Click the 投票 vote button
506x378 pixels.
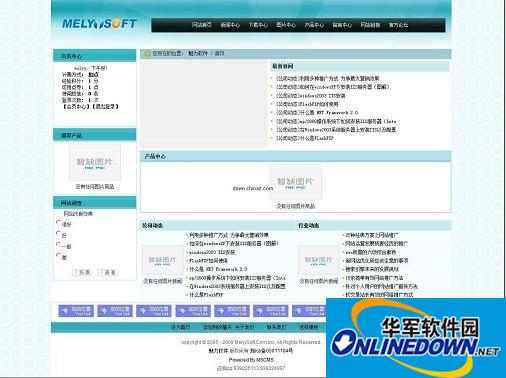coord(82,272)
